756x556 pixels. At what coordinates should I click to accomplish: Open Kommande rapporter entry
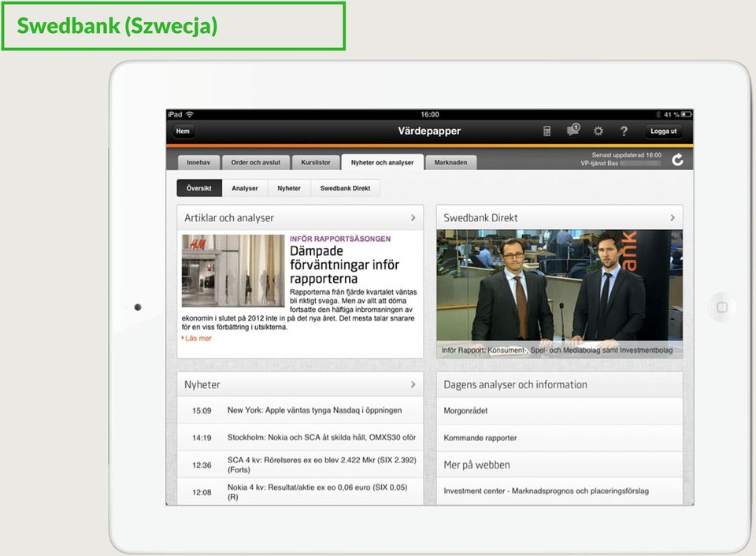pyautogui.click(x=559, y=438)
